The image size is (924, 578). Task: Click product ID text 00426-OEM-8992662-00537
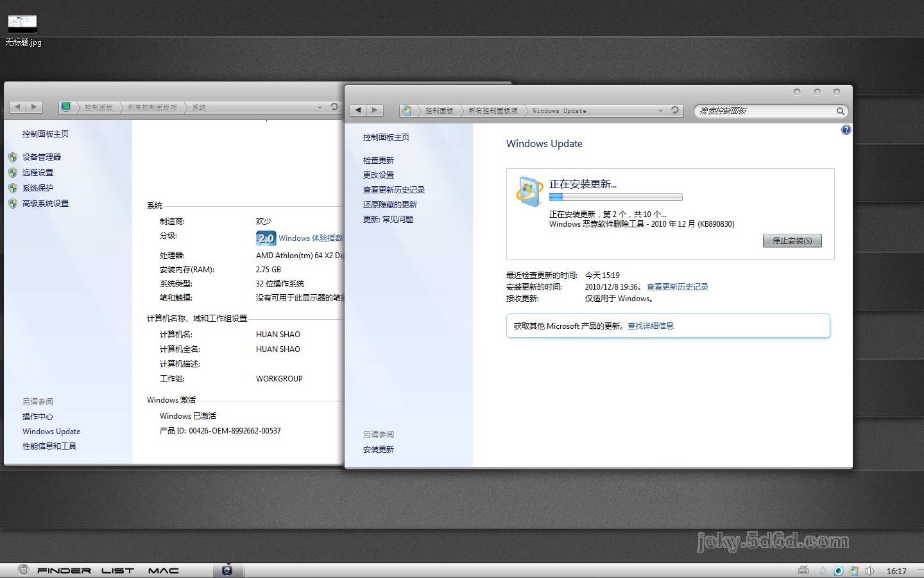235,431
